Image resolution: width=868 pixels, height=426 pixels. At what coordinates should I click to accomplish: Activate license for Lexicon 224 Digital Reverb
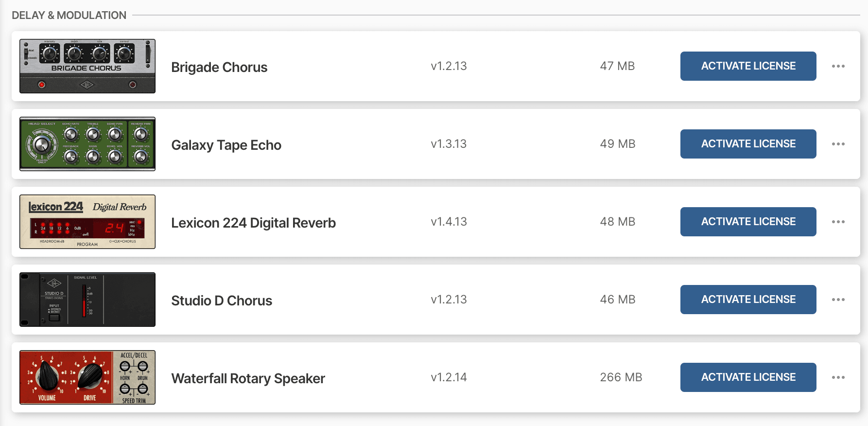click(x=748, y=222)
